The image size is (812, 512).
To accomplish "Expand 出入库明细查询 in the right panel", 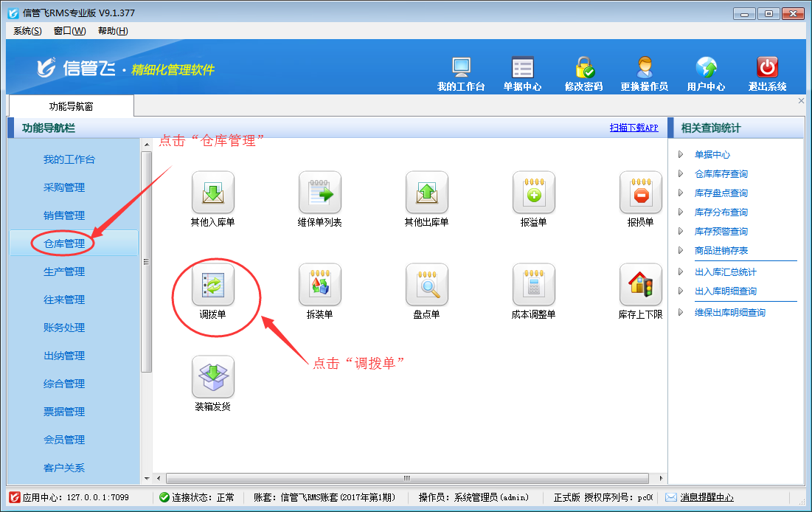I will coord(681,291).
